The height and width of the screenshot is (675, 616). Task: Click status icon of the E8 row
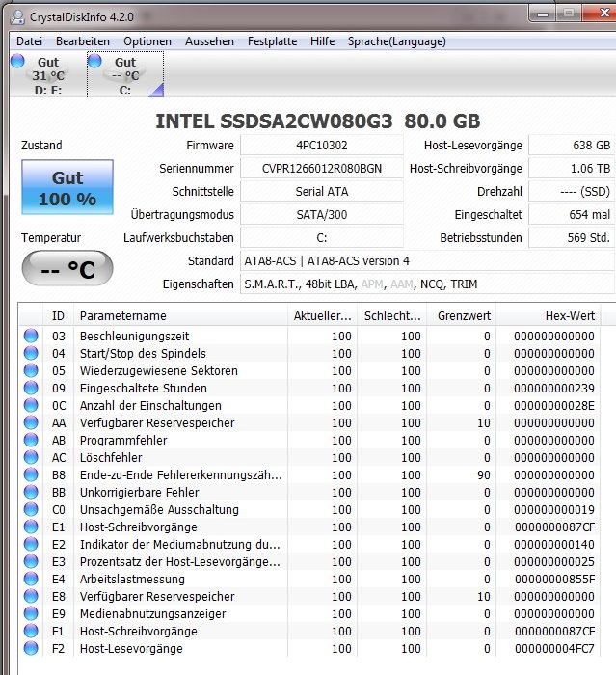[31, 596]
